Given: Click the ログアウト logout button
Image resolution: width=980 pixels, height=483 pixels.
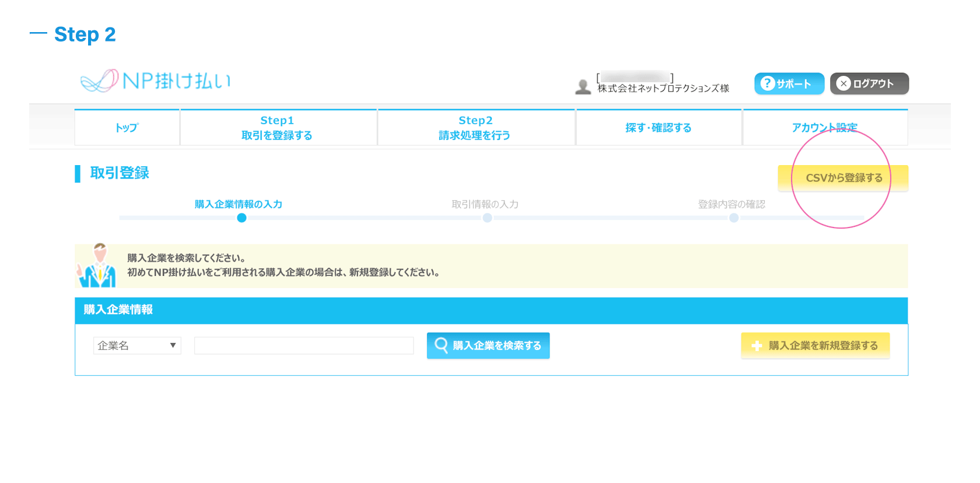Looking at the screenshot, I should pyautogui.click(x=869, y=83).
